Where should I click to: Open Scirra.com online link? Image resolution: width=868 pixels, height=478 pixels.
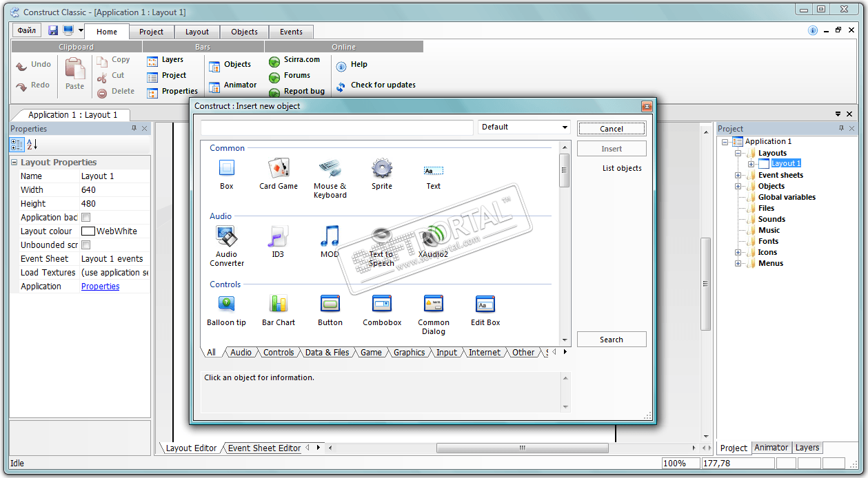click(294, 60)
